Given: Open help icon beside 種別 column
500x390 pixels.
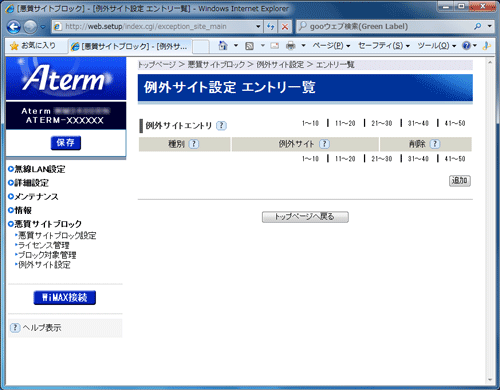Looking at the screenshot, I should tap(194, 144).
